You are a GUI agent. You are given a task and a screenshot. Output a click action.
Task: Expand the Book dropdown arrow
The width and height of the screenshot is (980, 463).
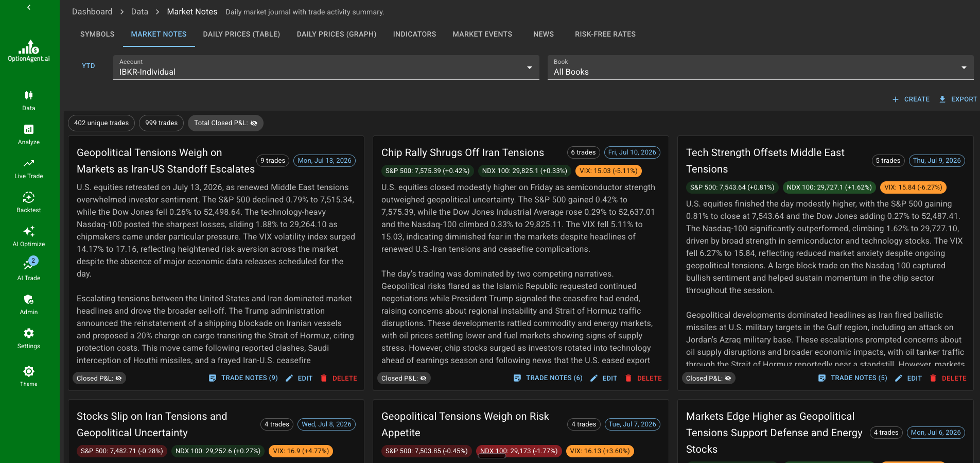coord(964,67)
